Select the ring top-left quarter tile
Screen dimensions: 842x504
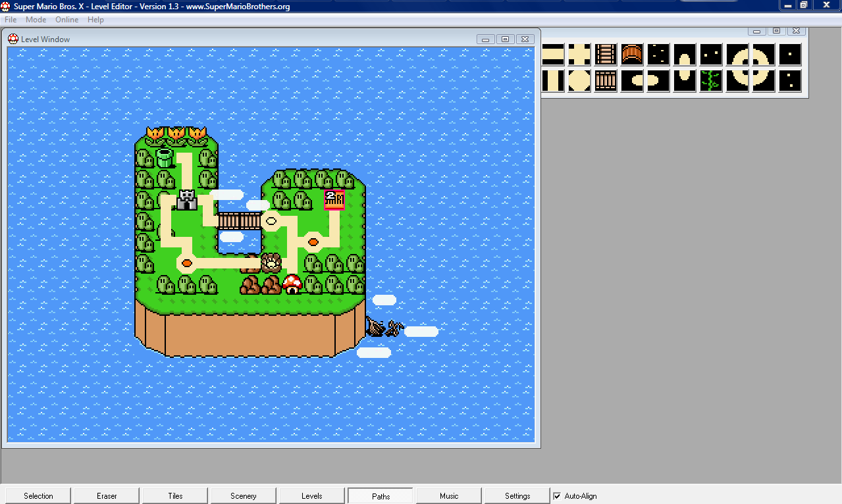point(737,54)
